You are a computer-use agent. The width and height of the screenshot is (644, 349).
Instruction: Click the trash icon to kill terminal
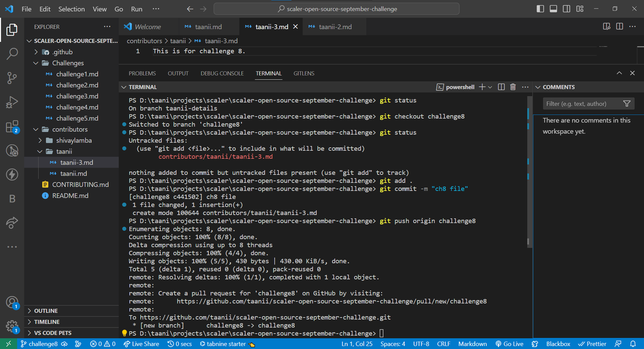coord(513,87)
